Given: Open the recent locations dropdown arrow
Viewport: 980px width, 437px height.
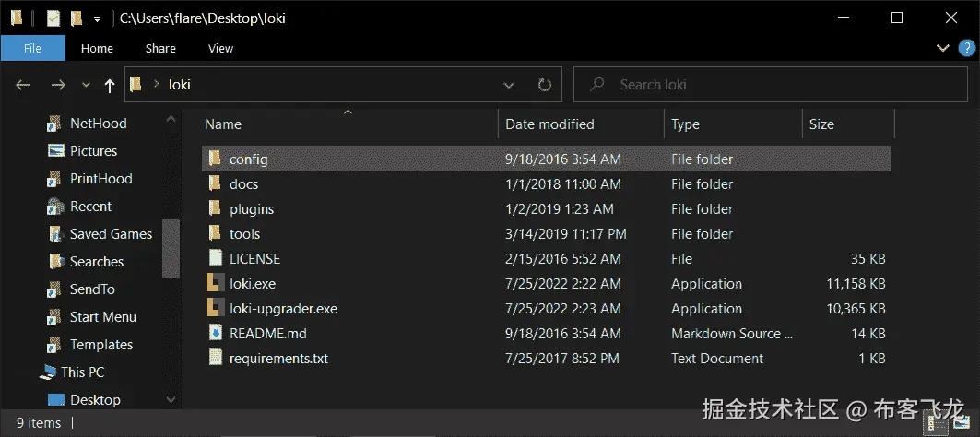Looking at the screenshot, I should (86, 85).
